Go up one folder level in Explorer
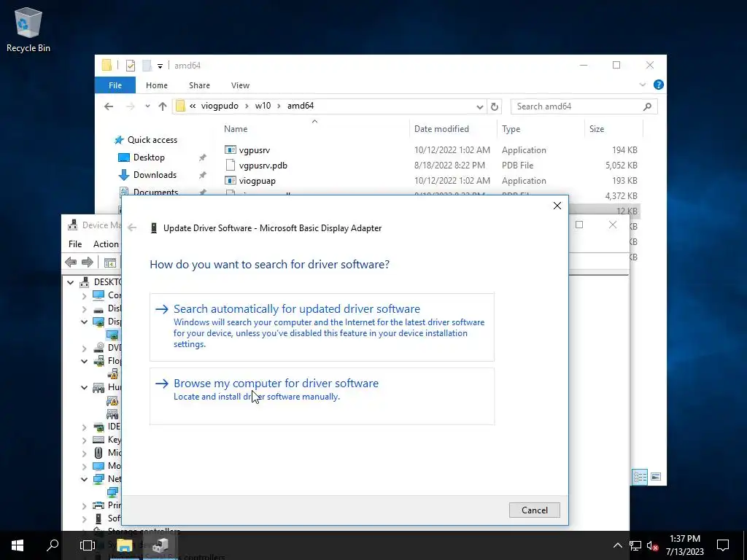Screen dimensions: 747x560 pos(163,106)
